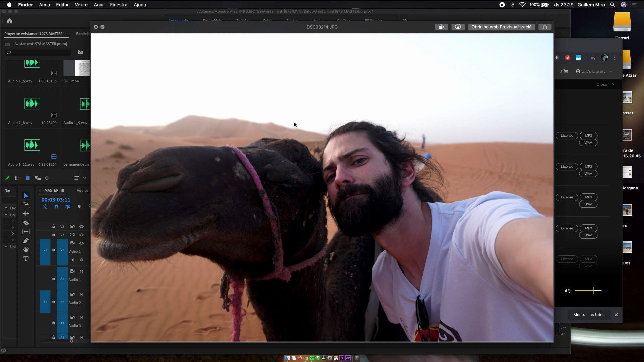
Task: Select the Slip tool
Action: point(26,232)
